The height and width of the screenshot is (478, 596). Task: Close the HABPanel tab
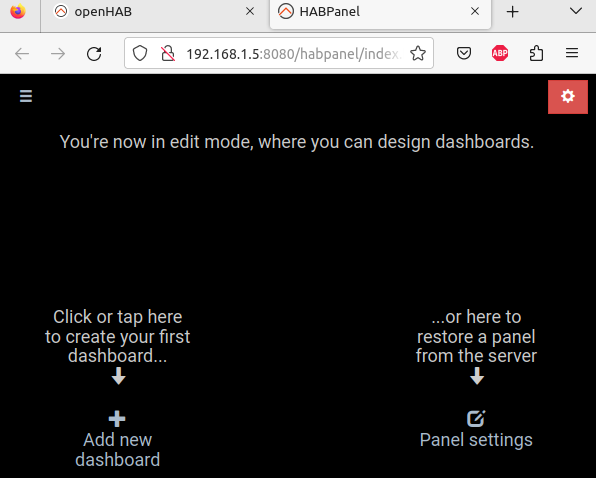[475, 12]
